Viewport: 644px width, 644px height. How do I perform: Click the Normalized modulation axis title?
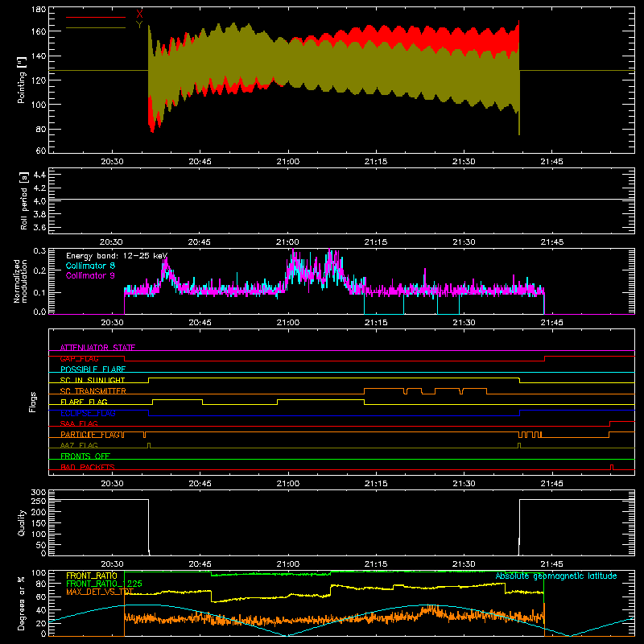tap(21, 281)
